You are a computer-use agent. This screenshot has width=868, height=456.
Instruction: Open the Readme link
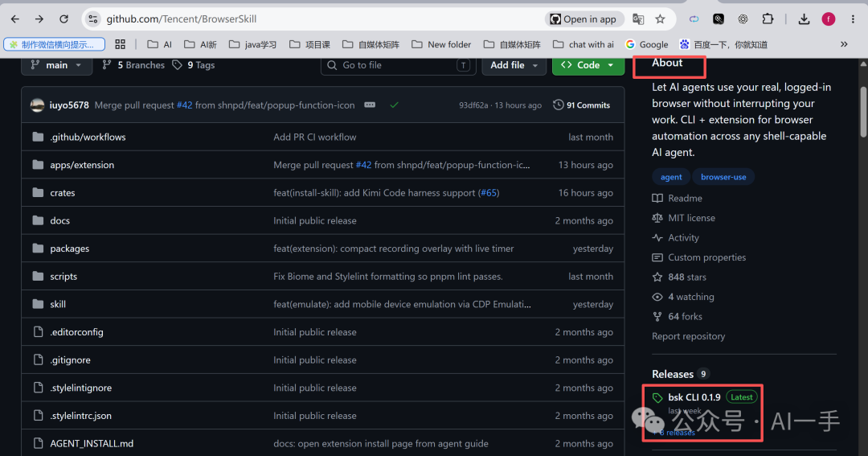(677, 198)
